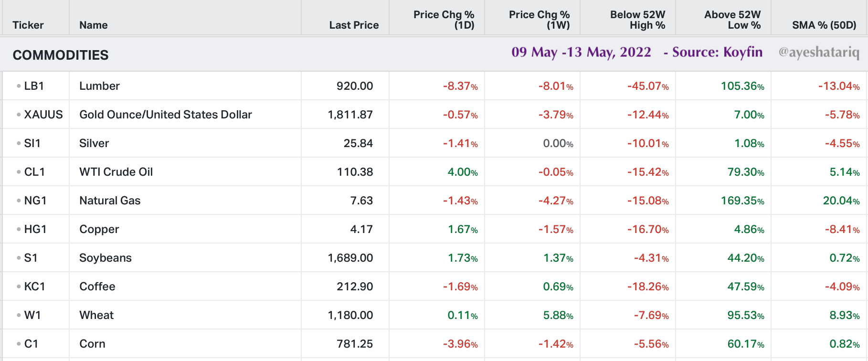Image resolution: width=868 pixels, height=361 pixels.
Task: Click Coffee below 52W high -18.26%
Action: pyautogui.click(x=648, y=287)
